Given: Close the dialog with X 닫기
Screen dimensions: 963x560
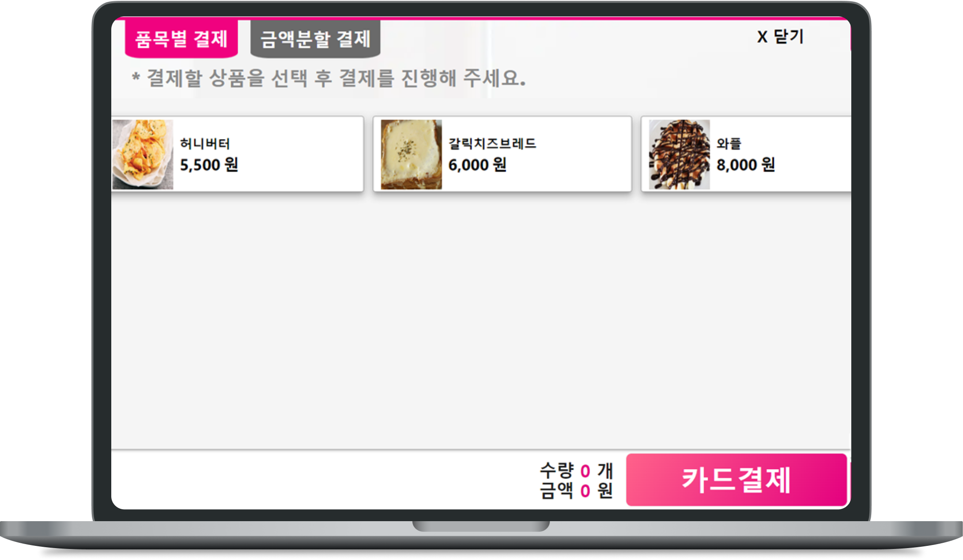Looking at the screenshot, I should (781, 37).
